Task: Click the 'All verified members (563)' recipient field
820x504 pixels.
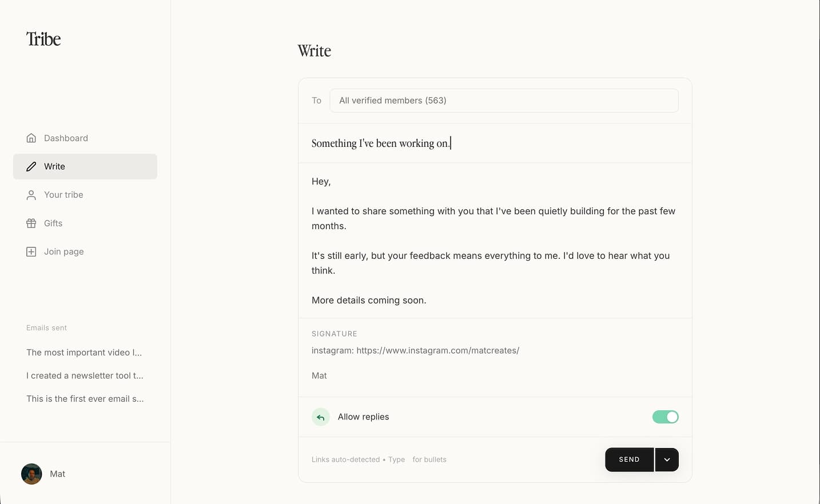Action: tap(504, 100)
